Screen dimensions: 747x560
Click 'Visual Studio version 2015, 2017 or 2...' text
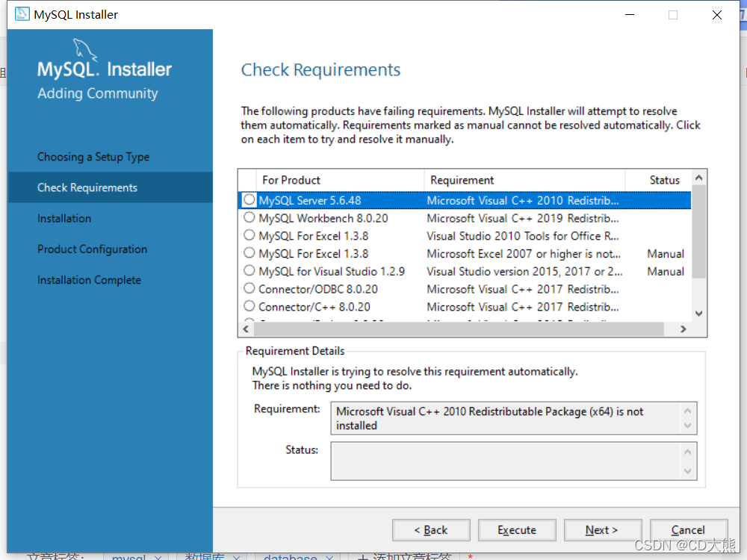524,272
